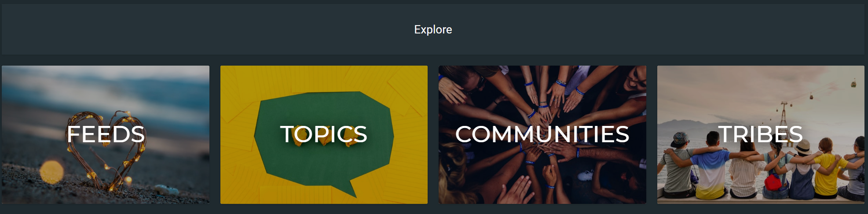The height and width of the screenshot is (214, 868).
Task: Open the TOPICS card
Action: point(324,134)
